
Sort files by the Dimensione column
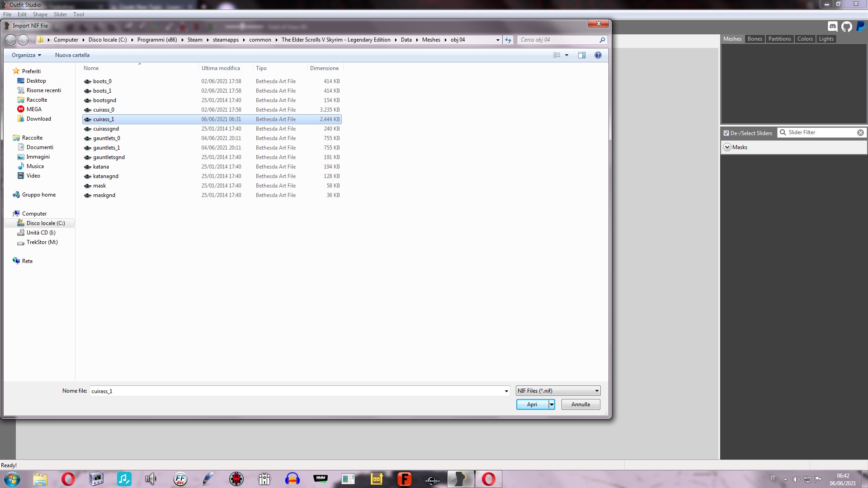(325, 68)
